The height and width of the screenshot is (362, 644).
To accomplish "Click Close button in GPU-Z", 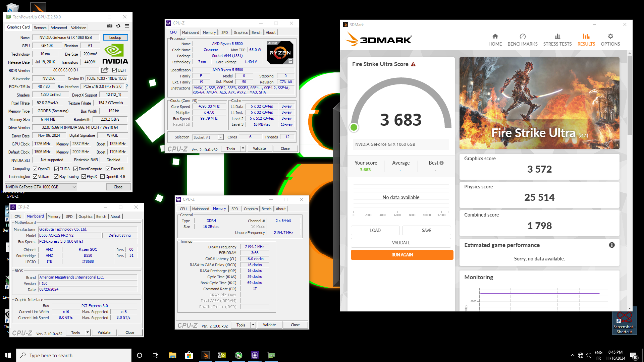I will (x=118, y=187).
